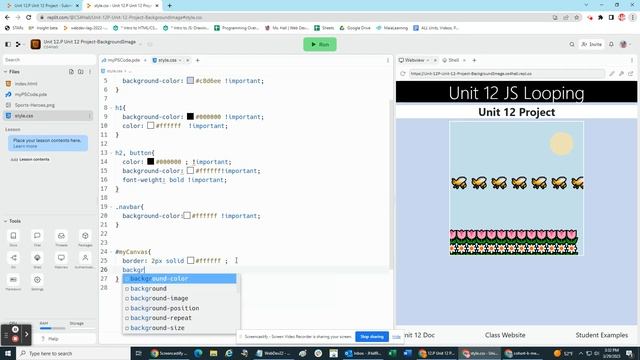Toggle the sidebar panel icon
Screen dimensions: 640x360
(8, 44)
